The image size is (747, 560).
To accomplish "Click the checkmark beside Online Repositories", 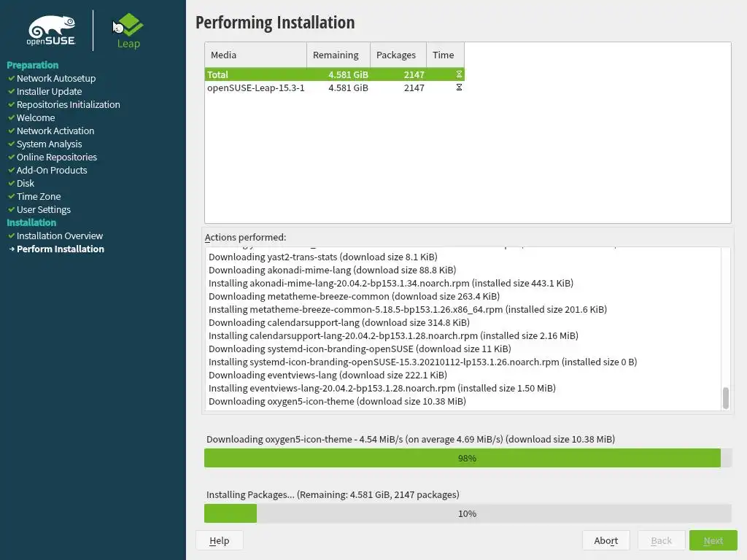I will point(12,157).
